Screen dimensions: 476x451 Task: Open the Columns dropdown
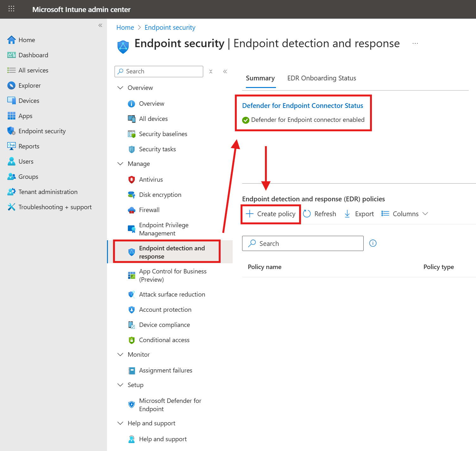pyautogui.click(x=405, y=214)
